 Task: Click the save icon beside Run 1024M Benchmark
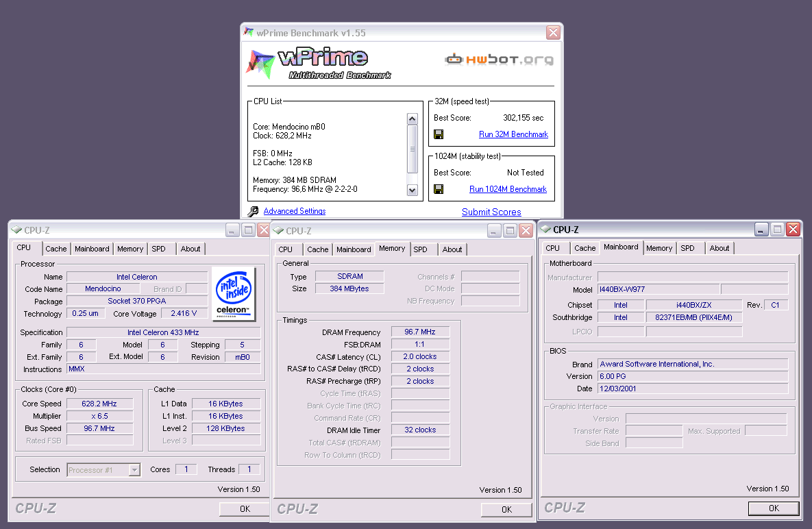point(439,189)
